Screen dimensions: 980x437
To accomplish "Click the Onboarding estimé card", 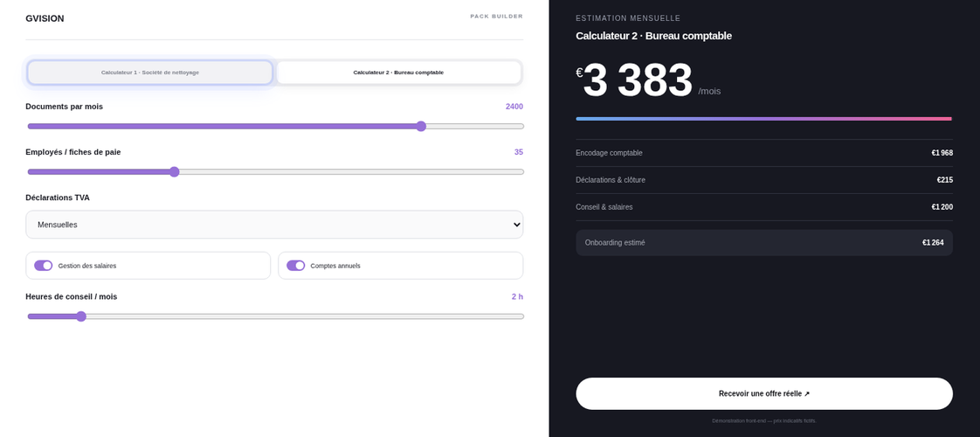I will pos(763,243).
